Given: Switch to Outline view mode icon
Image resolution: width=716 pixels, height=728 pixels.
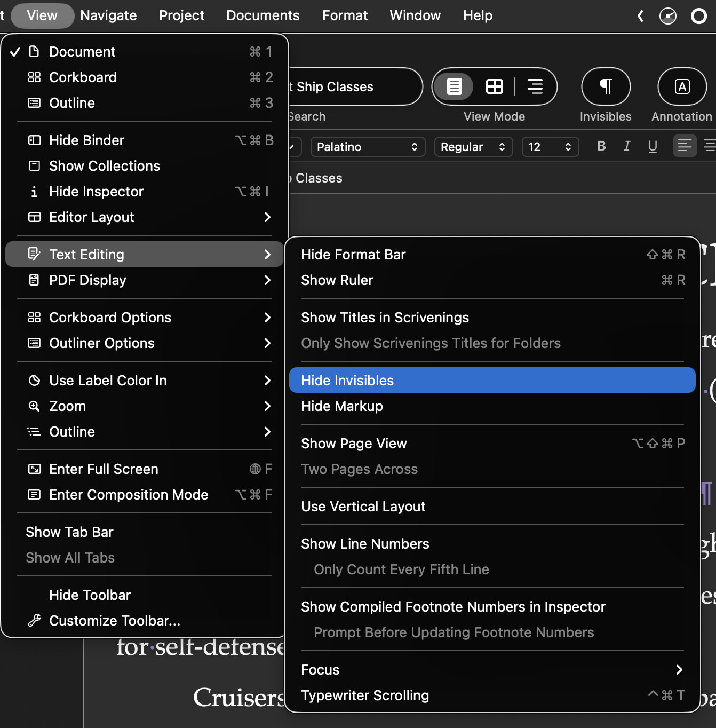Looking at the screenshot, I should click(x=535, y=86).
